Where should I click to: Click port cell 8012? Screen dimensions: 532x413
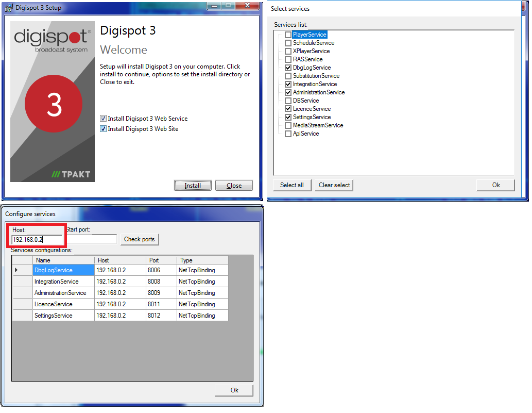[161, 316]
